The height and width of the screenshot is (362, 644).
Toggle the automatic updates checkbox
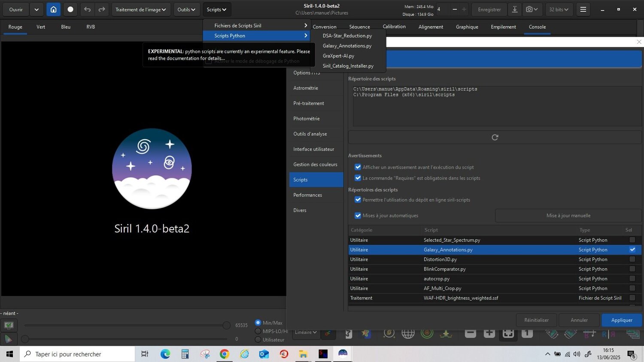[x=358, y=216]
